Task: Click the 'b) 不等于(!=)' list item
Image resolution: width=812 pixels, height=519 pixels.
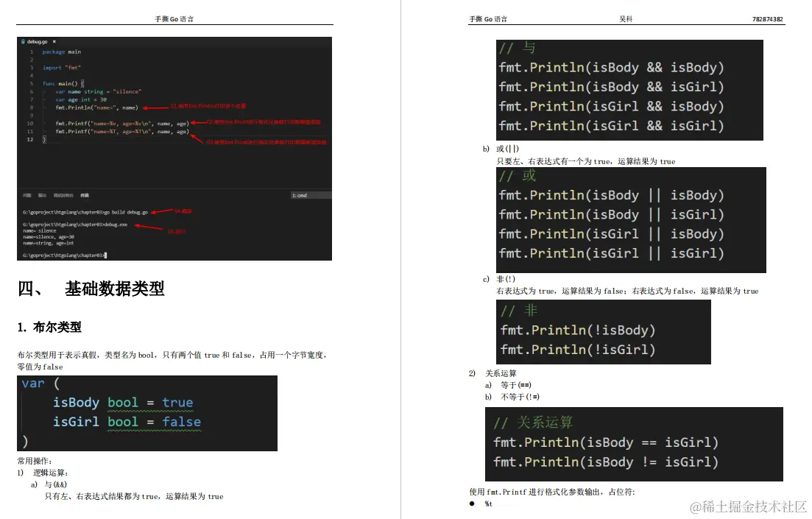Action: (512, 397)
